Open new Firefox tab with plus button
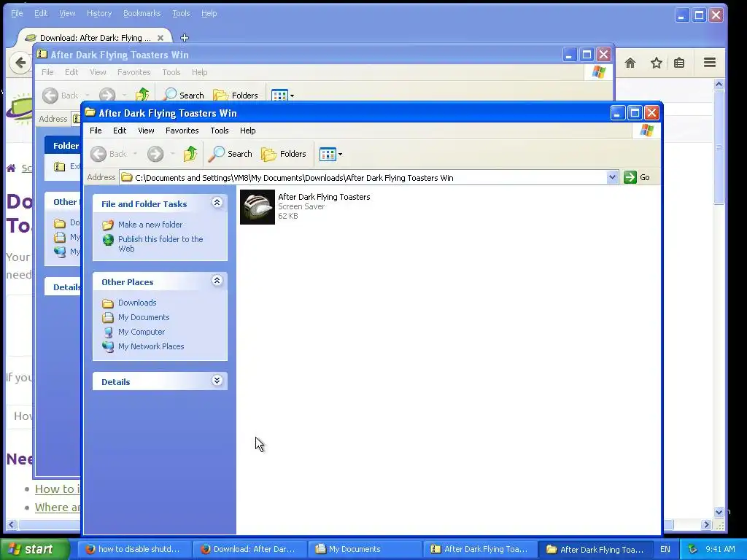Screen dimensions: 747x560 click(x=185, y=38)
